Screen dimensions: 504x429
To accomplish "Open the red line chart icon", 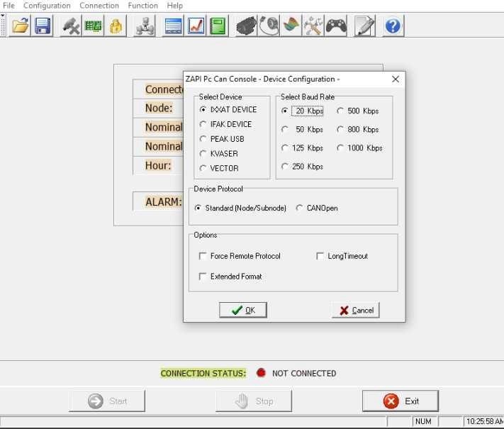I will [x=196, y=26].
